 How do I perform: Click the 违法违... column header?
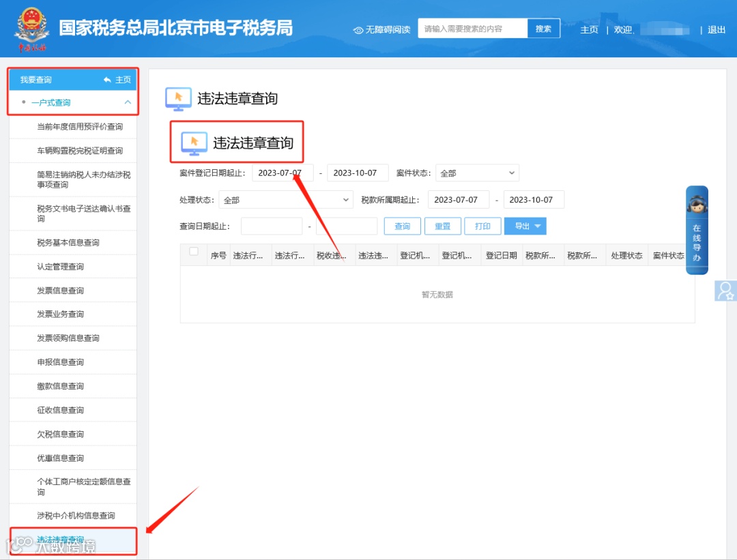click(376, 256)
